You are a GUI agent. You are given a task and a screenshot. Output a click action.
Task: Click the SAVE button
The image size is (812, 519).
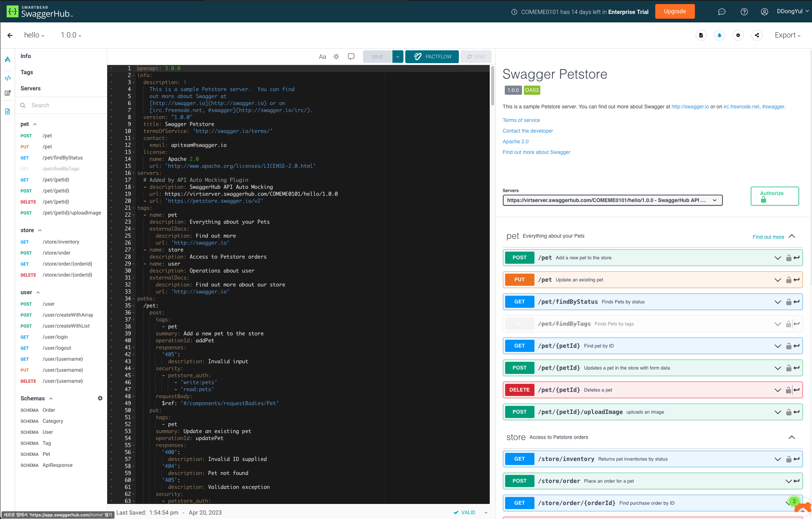point(377,57)
